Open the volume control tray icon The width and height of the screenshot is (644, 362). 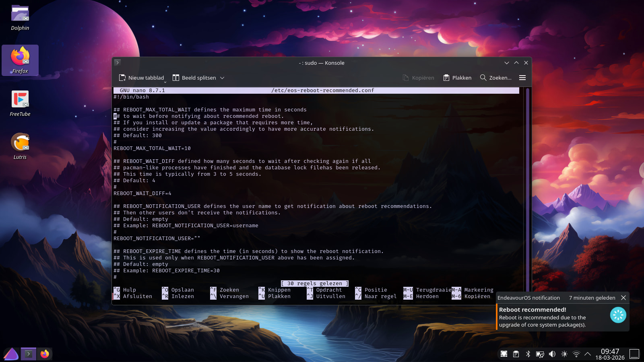tap(552, 354)
